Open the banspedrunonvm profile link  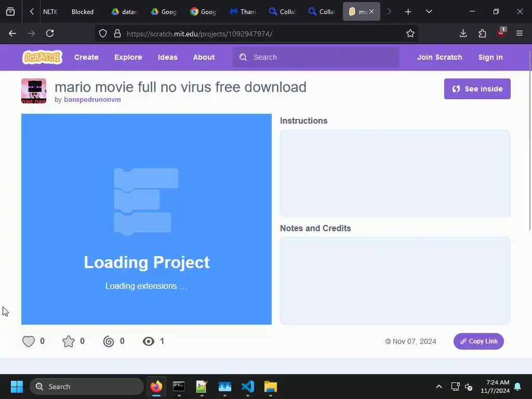[x=92, y=99]
